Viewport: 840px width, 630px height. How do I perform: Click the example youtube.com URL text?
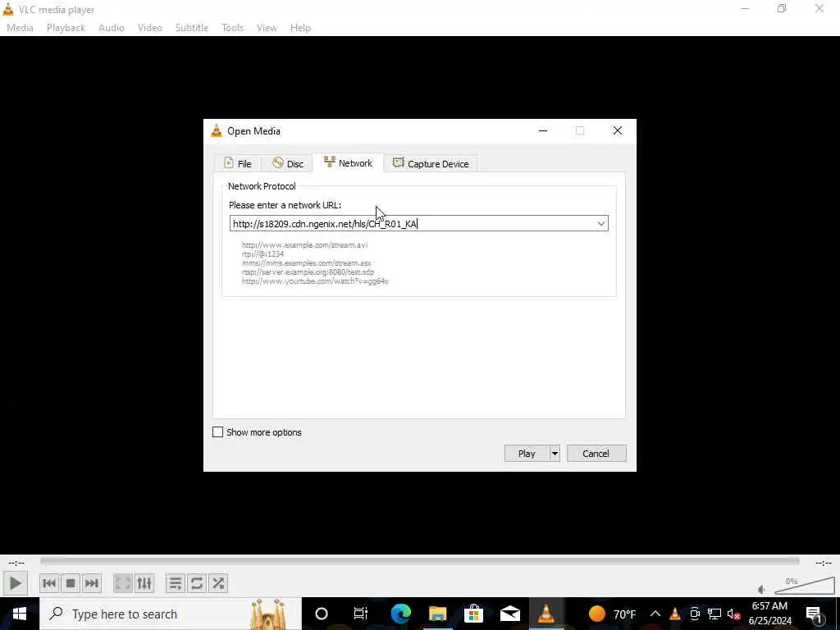(x=315, y=281)
